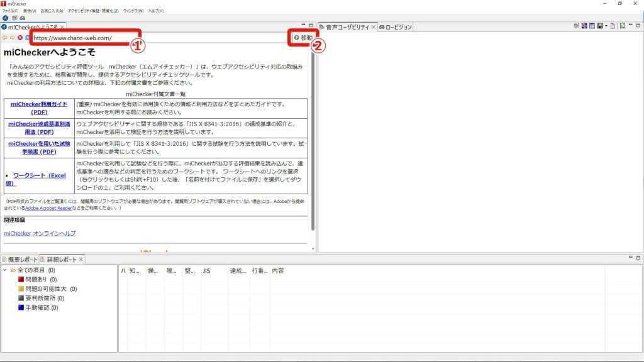Refresh the page with the blue reload icon
This screenshot has width=644, height=362.
point(27,38)
